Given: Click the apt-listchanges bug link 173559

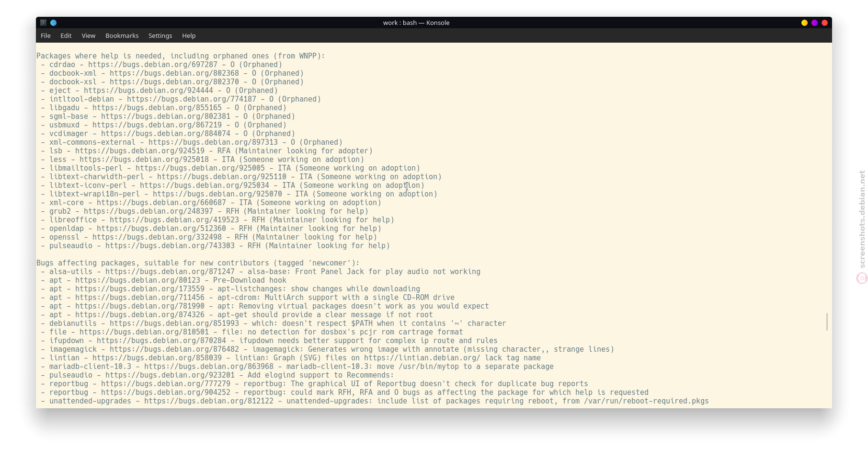Looking at the screenshot, I should pyautogui.click(x=140, y=289).
